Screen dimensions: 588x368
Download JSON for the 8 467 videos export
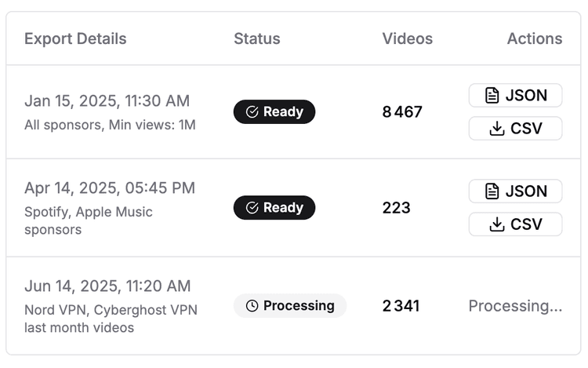515,96
